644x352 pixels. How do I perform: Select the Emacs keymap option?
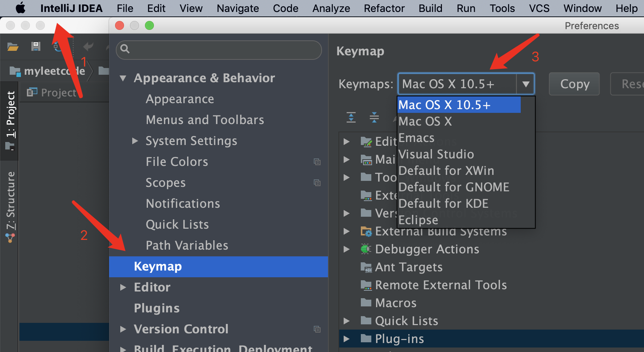(x=466, y=138)
